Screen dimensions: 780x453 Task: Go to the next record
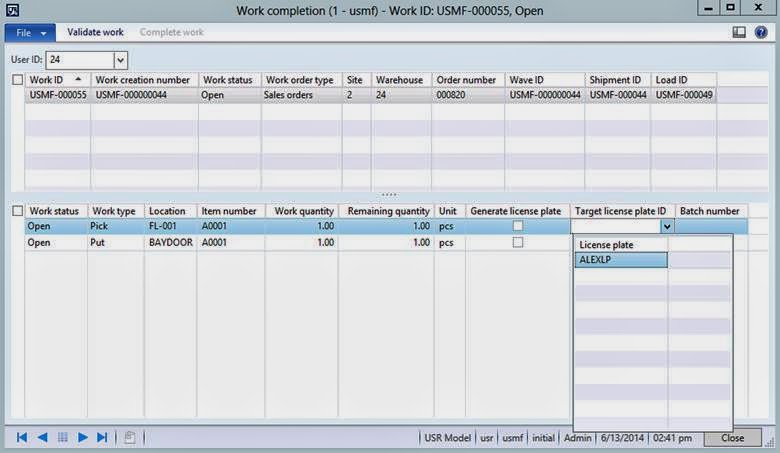click(x=83, y=438)
